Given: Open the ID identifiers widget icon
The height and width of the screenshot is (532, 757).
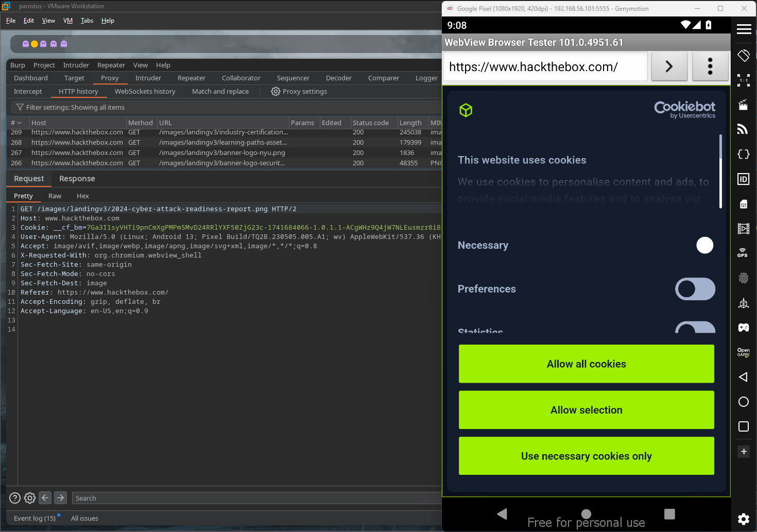Looking at the screenshot, I should [x=744, y=179].
